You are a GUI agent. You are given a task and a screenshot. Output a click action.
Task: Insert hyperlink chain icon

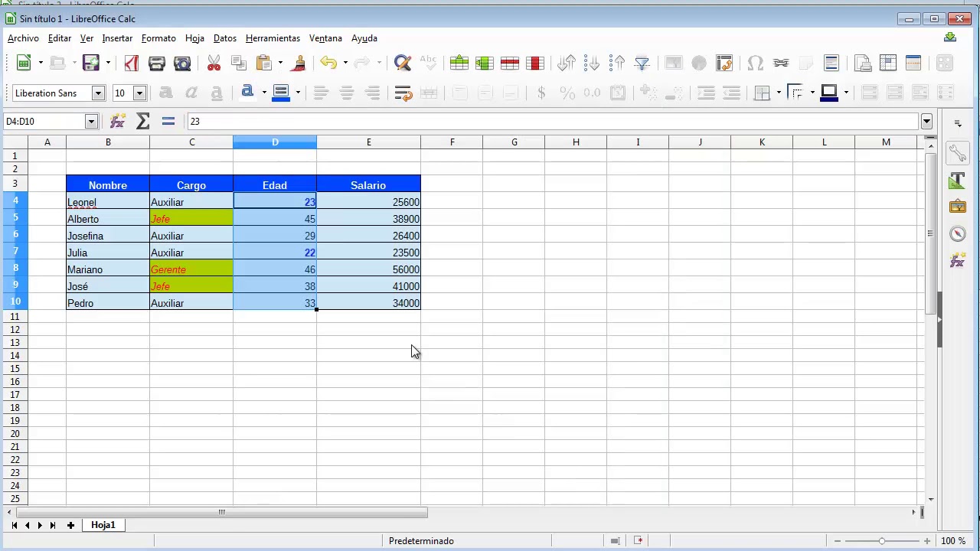781,63
